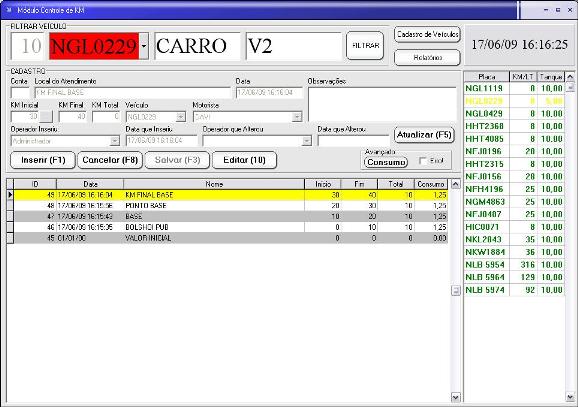Open the Relatórios button
578x407 pixels.
point(427,58)
